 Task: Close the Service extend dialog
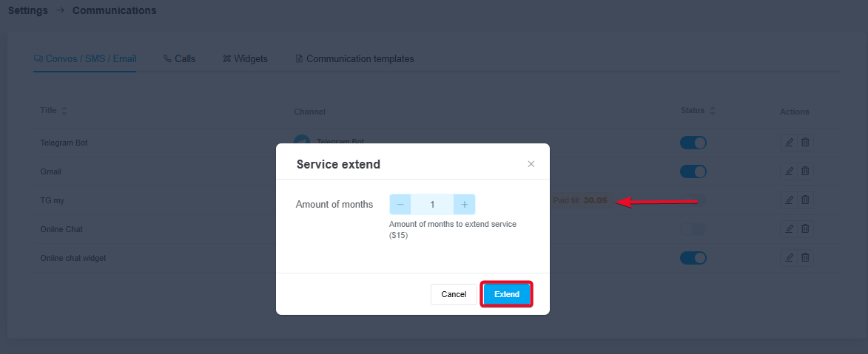click(x=531, y=164)
